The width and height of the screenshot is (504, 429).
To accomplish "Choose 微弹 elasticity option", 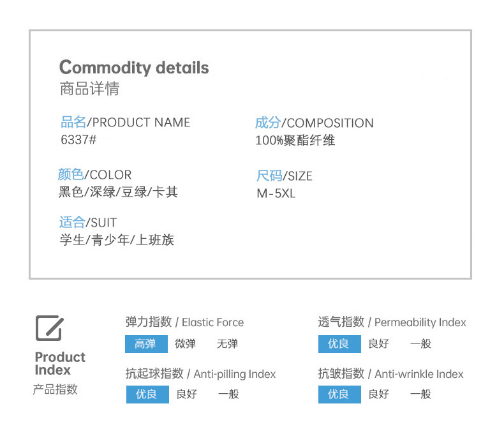I will coord(185,344).
